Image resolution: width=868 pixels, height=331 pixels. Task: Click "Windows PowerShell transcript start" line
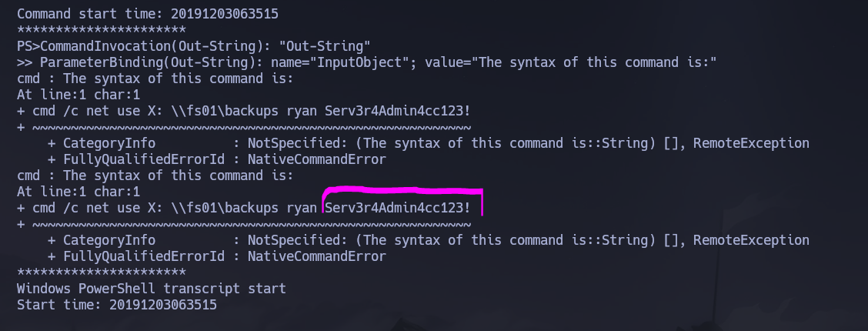pos(151,289)
